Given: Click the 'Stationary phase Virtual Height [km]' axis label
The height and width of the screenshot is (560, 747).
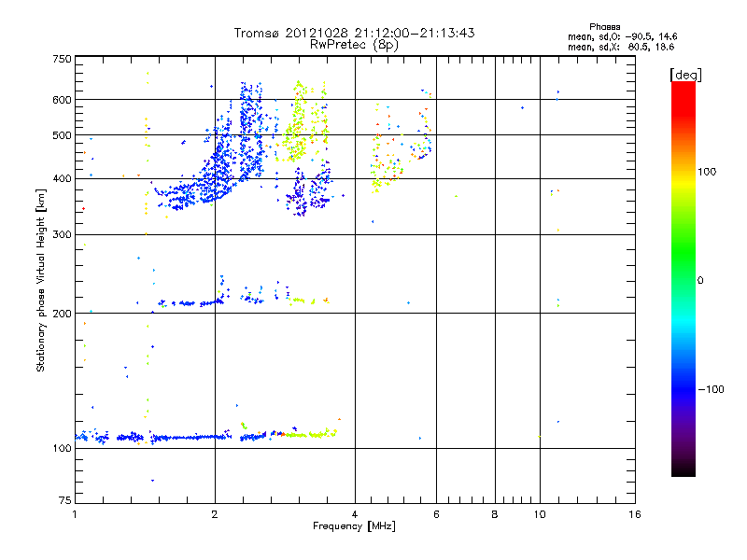Looking at the screenshot, I should tap(41, 280).
